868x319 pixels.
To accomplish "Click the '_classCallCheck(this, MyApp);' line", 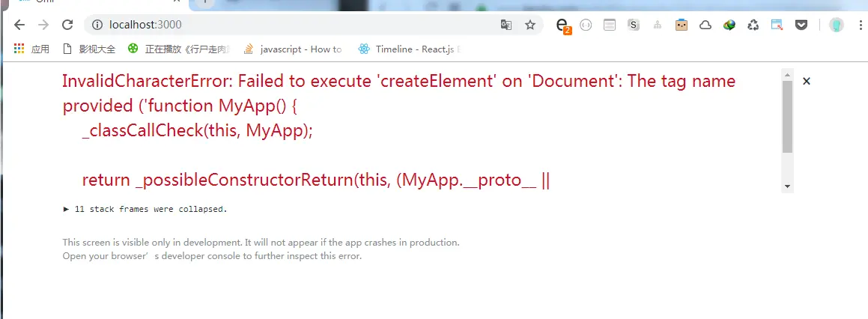I will point(198,131).
